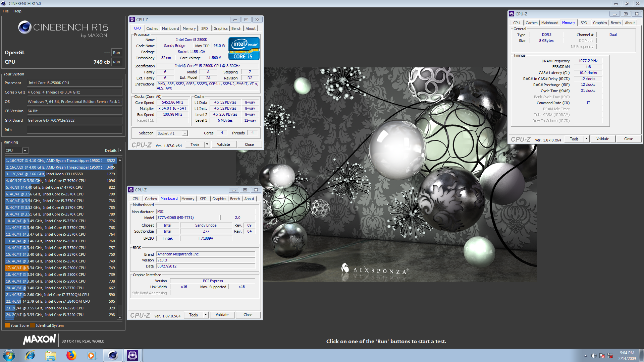Open ranking type CPU dropdown
This screenshot has height=362, width=644.
coord(16,150)
